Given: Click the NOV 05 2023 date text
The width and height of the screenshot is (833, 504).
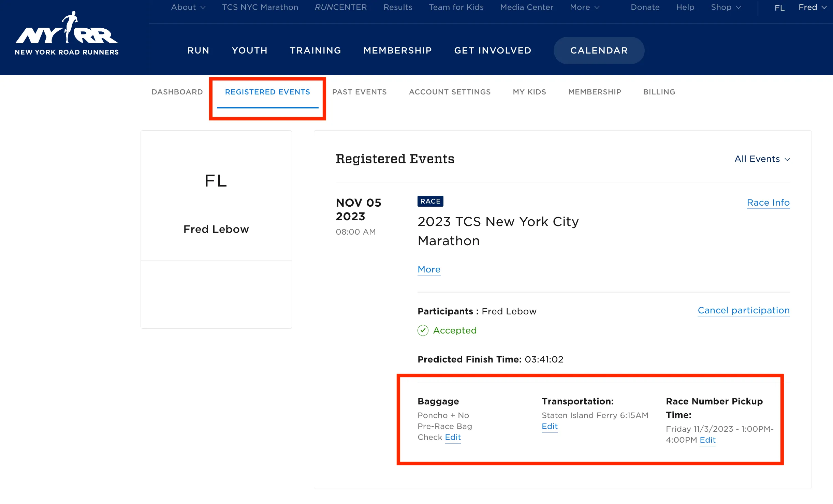Looking at the screenshot, I should pos(358,209).
